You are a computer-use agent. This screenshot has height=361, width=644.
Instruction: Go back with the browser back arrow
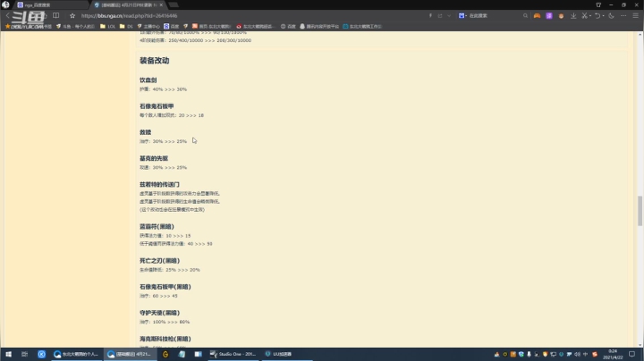7,15
